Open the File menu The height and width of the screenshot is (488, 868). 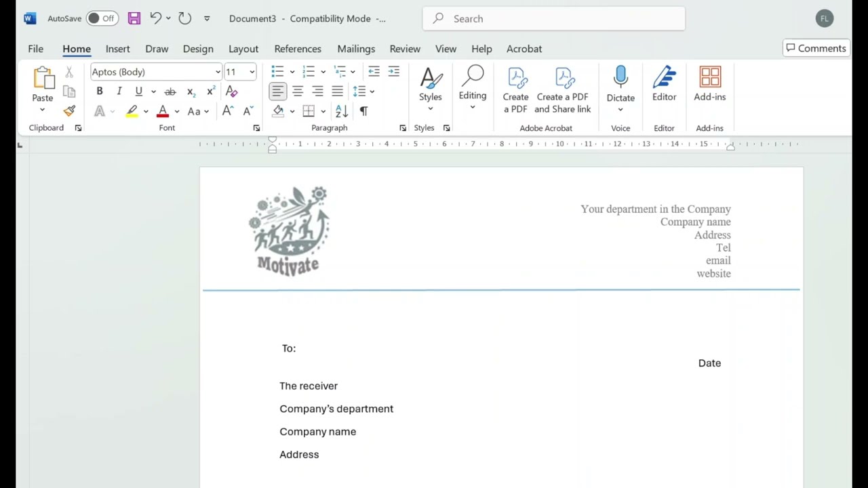(x=35, y=49)
